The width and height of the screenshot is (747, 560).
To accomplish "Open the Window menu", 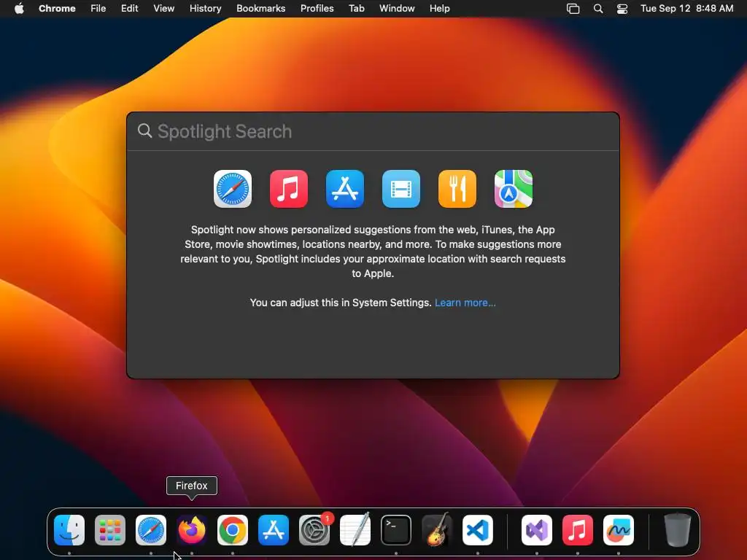I will (397, 9).
